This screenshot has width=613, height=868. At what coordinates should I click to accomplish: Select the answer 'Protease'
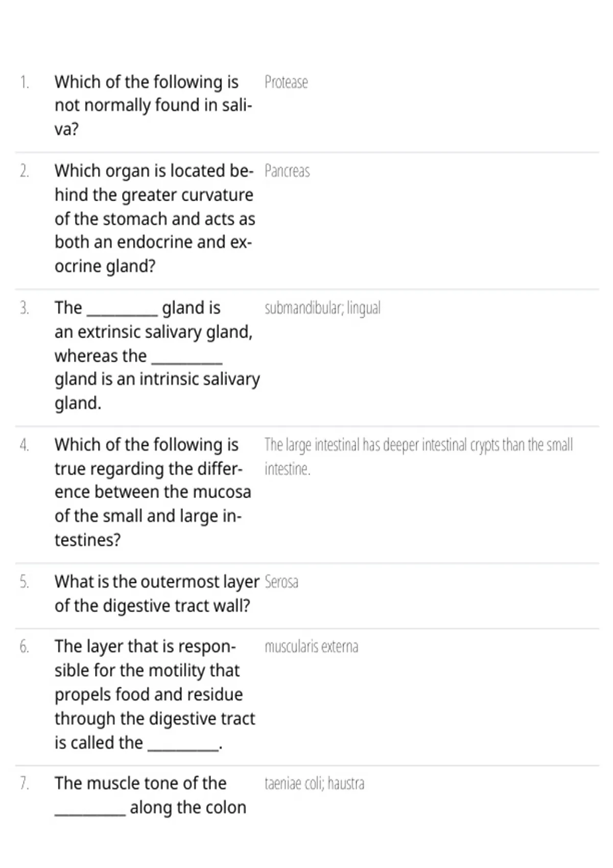click(286, 82)
